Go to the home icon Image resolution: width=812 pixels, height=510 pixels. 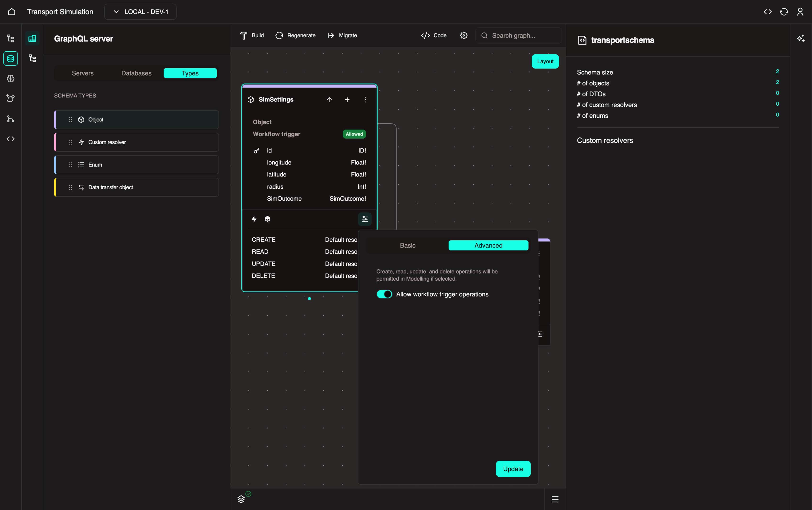[12, 12]
